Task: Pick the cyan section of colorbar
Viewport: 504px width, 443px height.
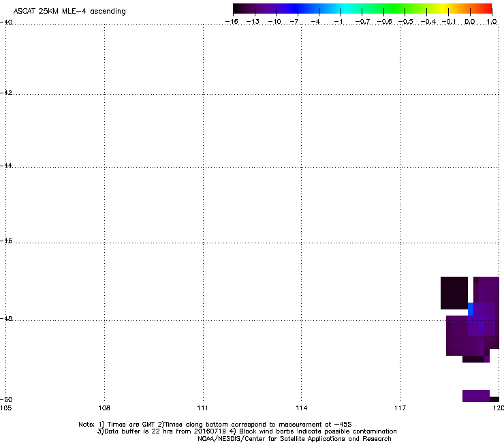Action: point(344,8)
